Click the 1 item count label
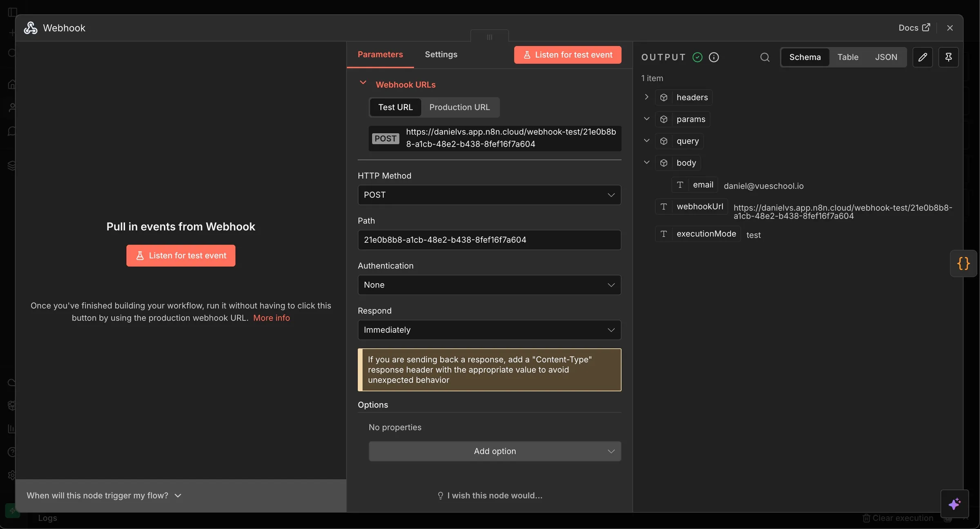 click(652, 78)
